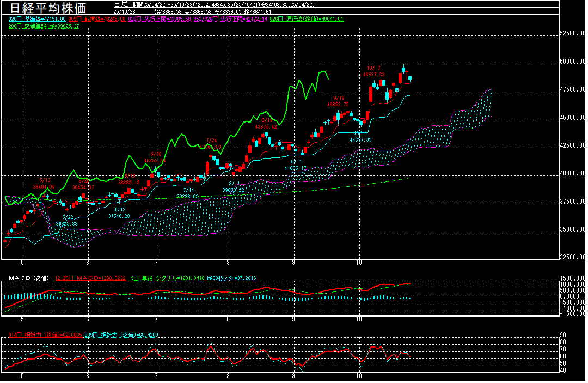588x383 pixels.
Task: Click the 先行下限 legend entry
Action: 234,19
